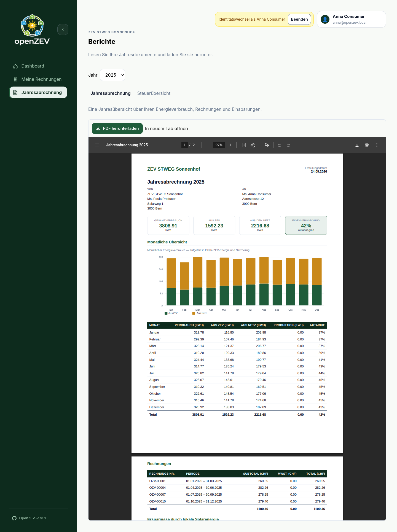Screen dimensions: 397x532
Task: Click invoice OZV-00010 row
Action: [237, 501]
